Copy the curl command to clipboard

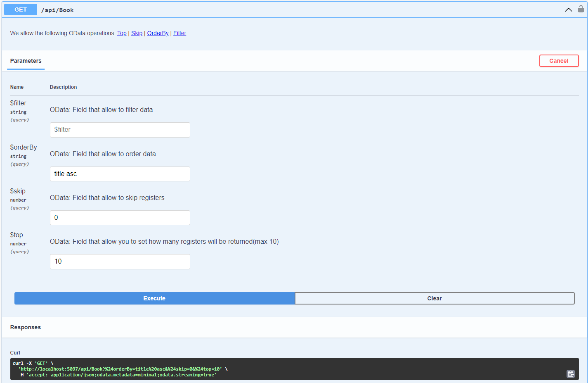pos(571,374)
